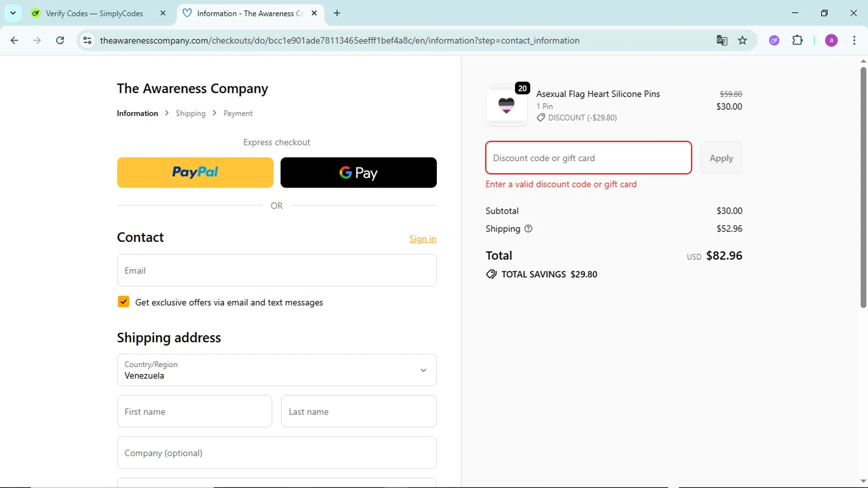Pay with the Google Pay button

[358, 173]
